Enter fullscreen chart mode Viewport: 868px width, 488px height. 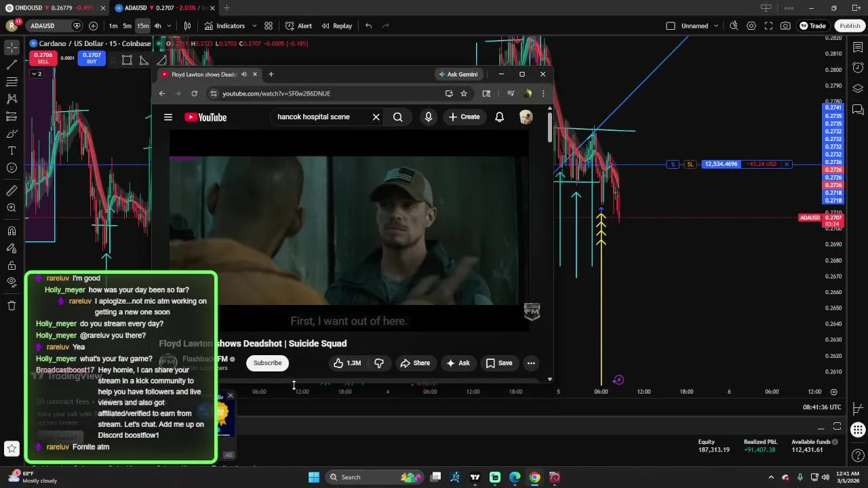point(768,26)
